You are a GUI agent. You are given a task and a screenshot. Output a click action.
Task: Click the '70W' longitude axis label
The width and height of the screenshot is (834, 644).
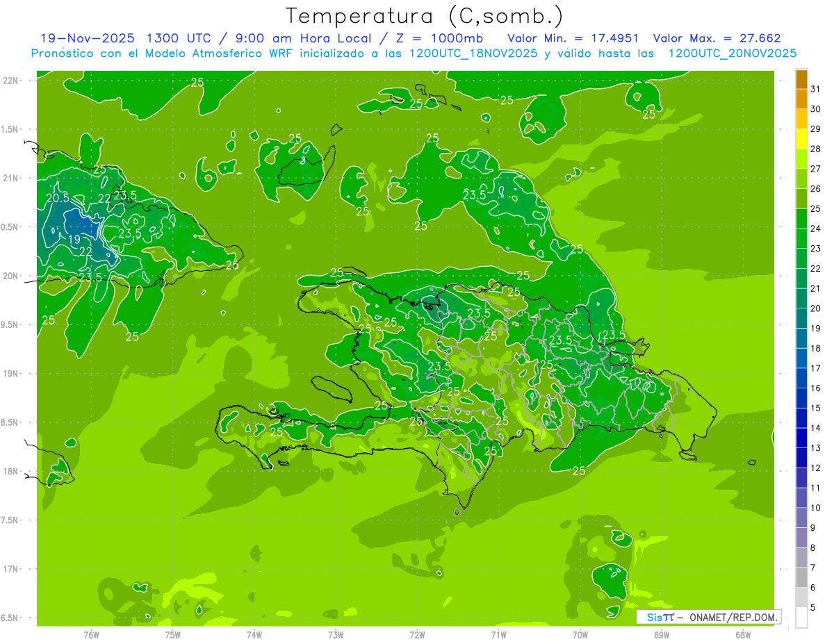[x=580, y=635]
